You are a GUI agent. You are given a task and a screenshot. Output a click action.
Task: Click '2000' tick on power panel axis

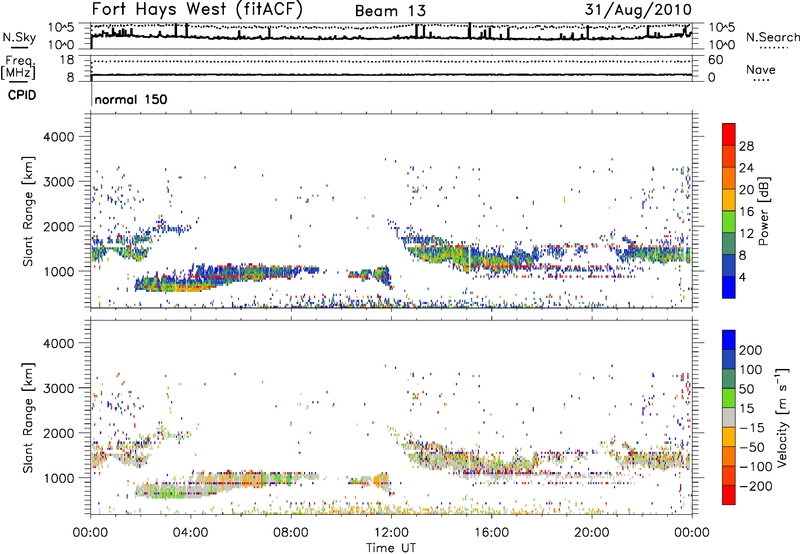coord(58,226)
